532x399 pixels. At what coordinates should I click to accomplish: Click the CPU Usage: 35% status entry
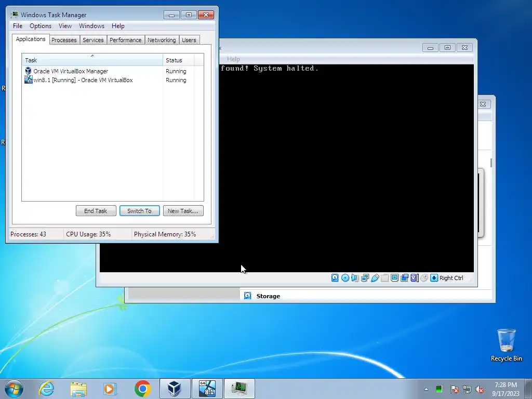(x=88, y=234)
